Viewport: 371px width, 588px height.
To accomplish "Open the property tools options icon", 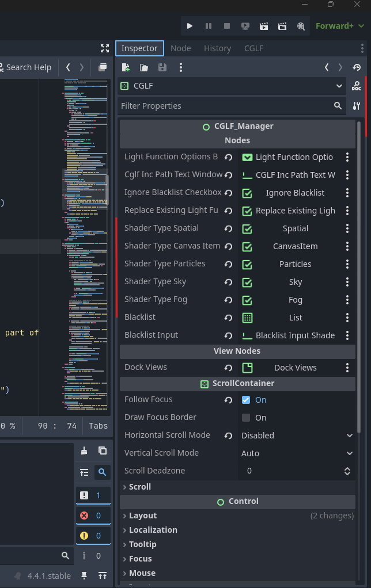I will (x=357, y=106).
